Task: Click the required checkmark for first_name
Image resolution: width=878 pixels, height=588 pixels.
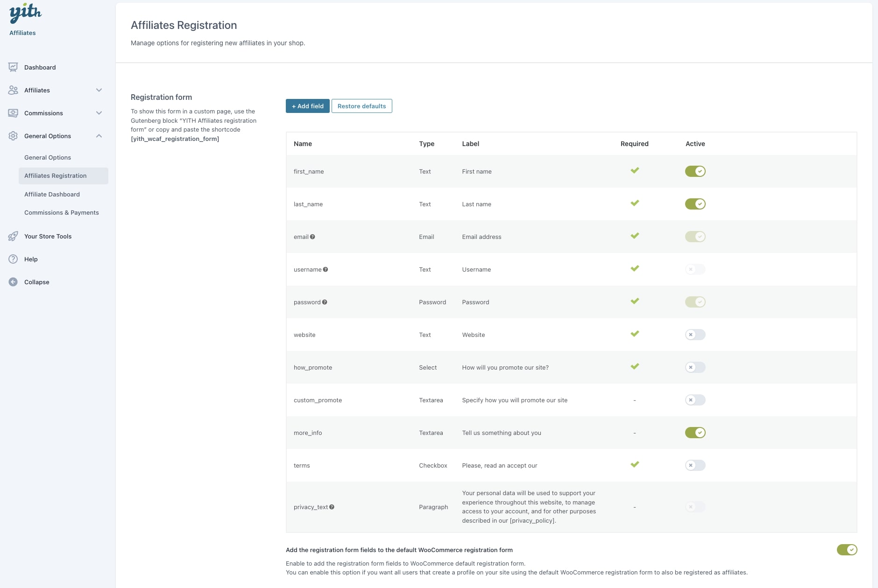Action: click(635, 170)
